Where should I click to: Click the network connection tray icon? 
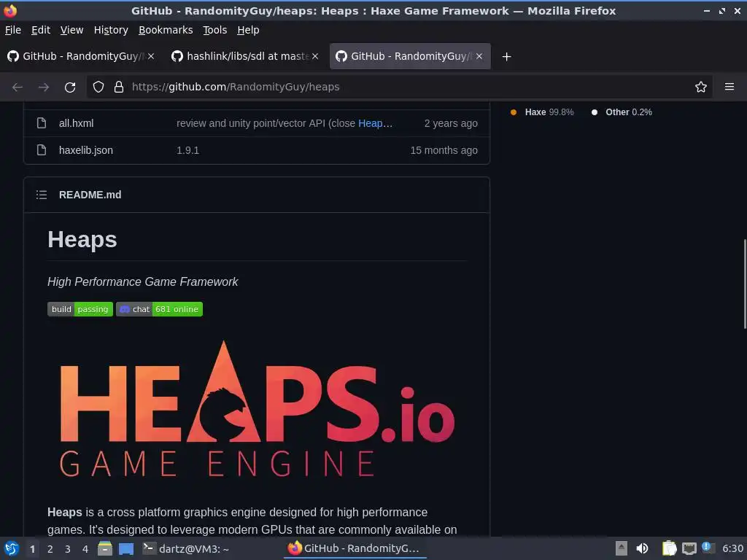689,548
